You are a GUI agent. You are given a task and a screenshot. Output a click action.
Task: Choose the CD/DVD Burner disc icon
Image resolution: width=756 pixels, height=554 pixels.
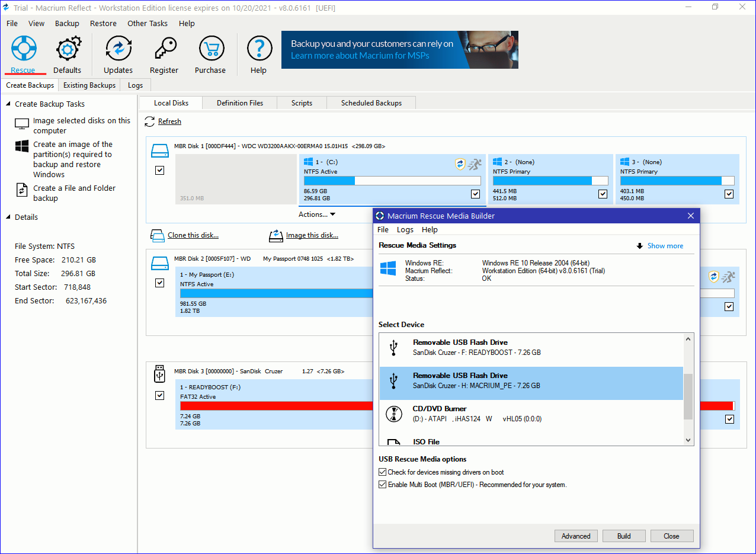coord(394,414)
